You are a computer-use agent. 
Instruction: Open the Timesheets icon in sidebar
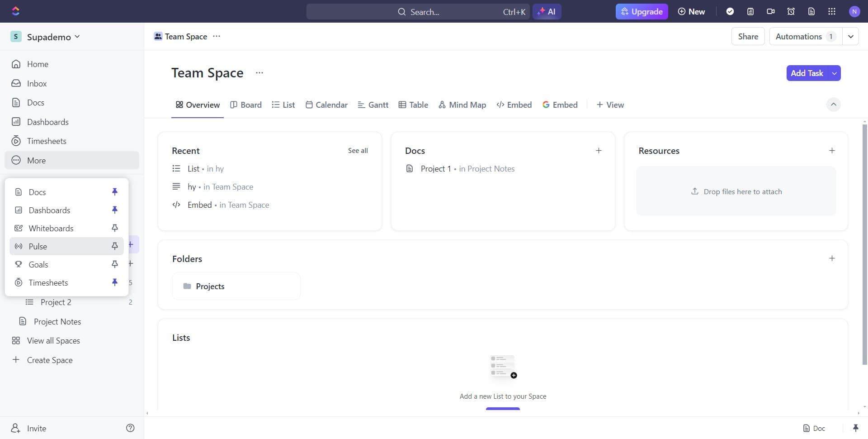16,141
